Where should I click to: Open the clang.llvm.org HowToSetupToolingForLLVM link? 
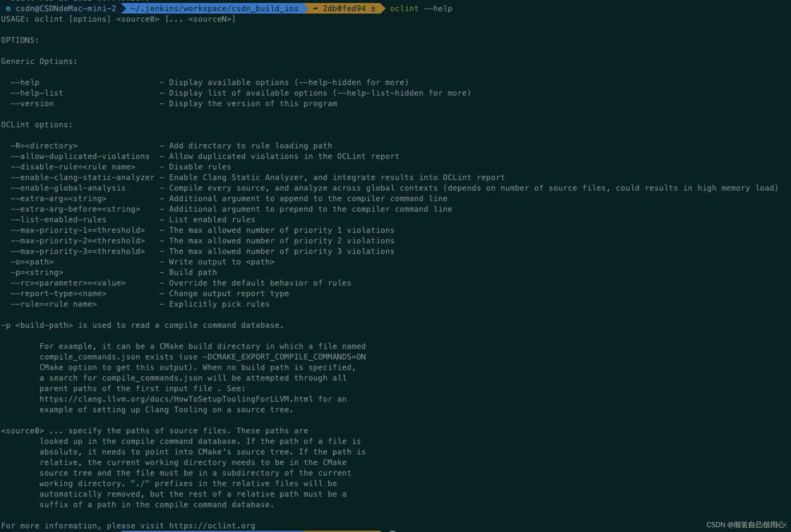[x=176, y=399]
